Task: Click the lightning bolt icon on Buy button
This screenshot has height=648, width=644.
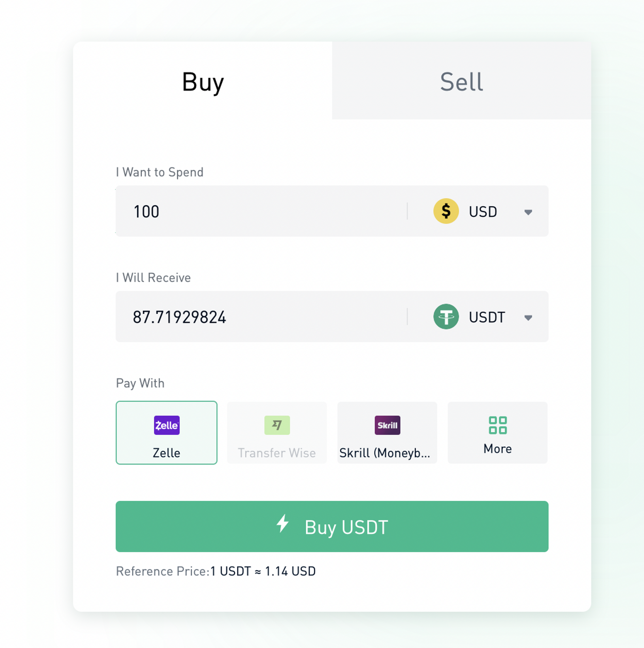Action: click(x=283, y=523)
